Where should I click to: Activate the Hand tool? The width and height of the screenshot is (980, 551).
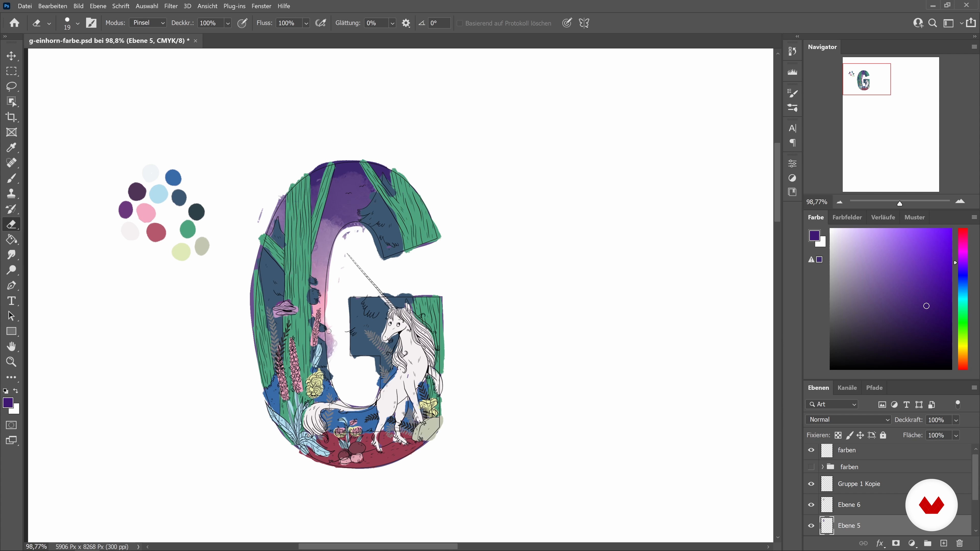[x=11, y=346]
